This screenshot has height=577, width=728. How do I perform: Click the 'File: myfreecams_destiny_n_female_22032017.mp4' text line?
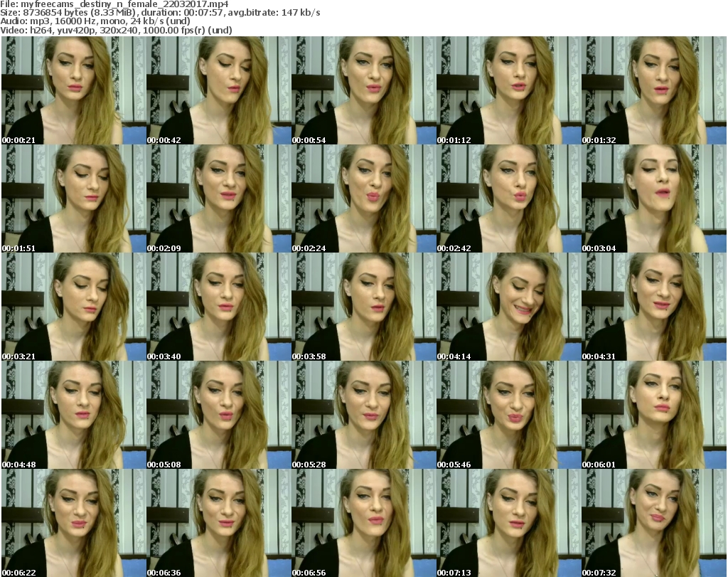114,4
